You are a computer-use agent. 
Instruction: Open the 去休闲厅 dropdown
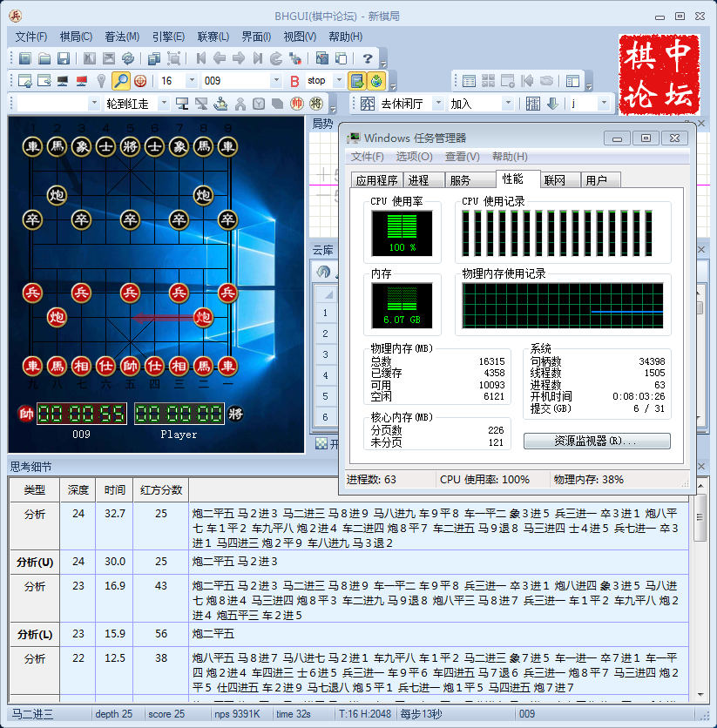click(x=438, y=103)
